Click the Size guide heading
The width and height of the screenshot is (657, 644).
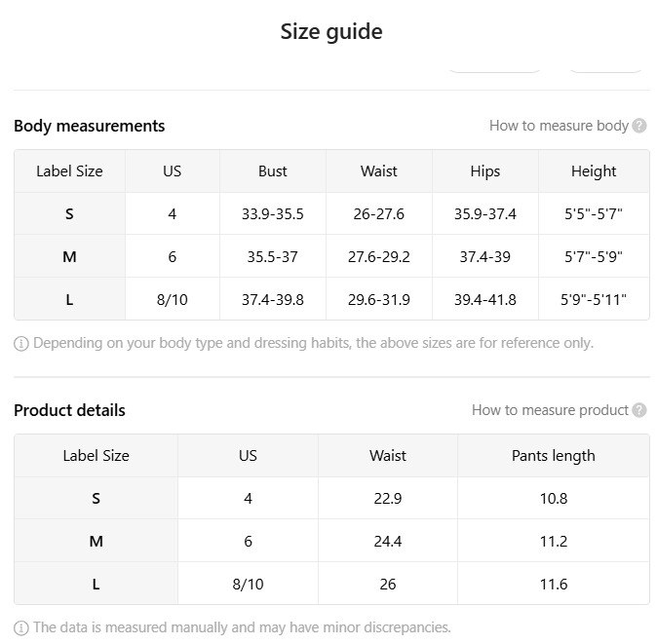pos(331,31)
